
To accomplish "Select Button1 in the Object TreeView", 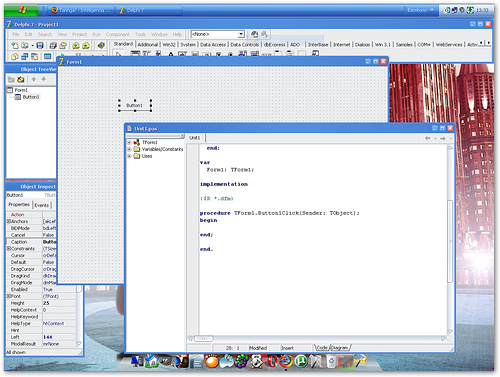I will pos(31,97).
